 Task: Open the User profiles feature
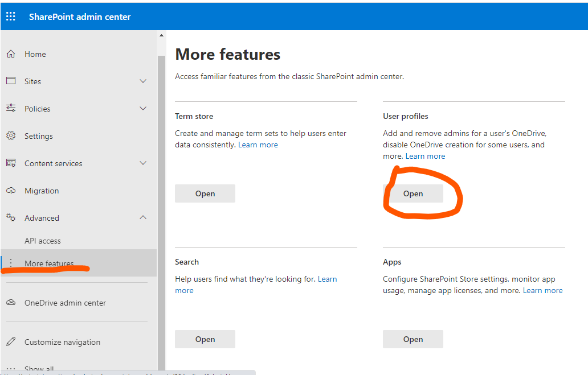point(413,193)
